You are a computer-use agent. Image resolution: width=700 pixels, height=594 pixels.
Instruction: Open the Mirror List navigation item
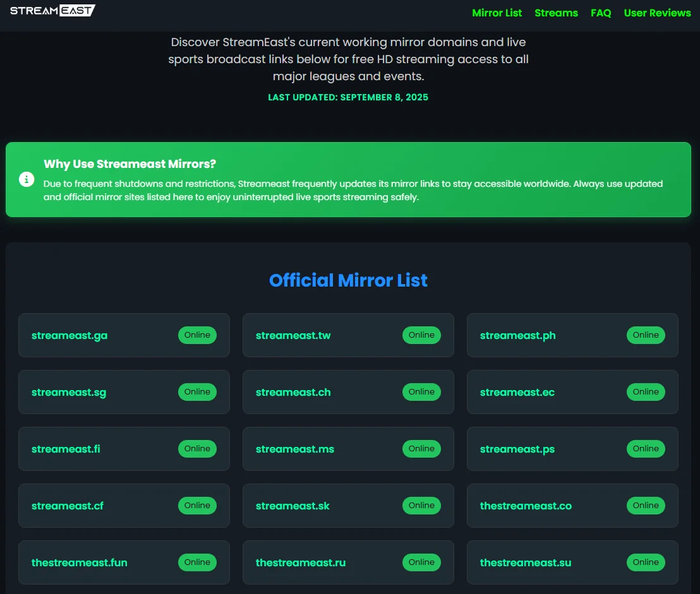click(x=497, y=13)
